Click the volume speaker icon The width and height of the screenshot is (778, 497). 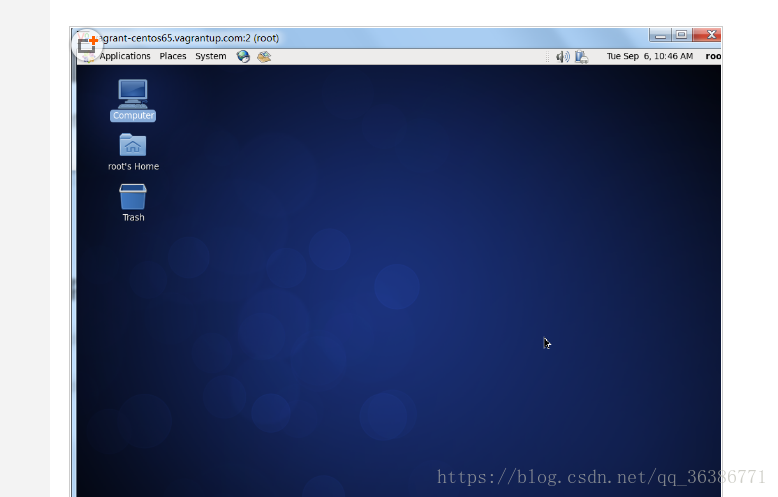pyautogui.click(x=563, y=57)
